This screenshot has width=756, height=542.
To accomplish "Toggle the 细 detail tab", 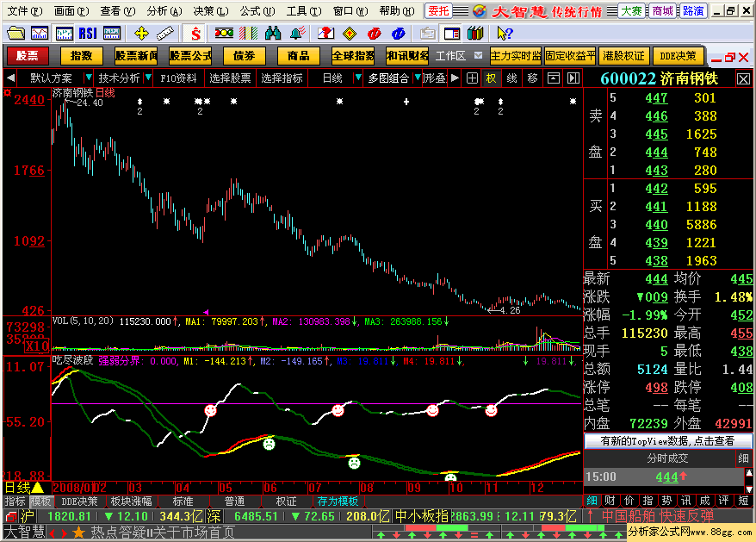I will tap(592, 501).
